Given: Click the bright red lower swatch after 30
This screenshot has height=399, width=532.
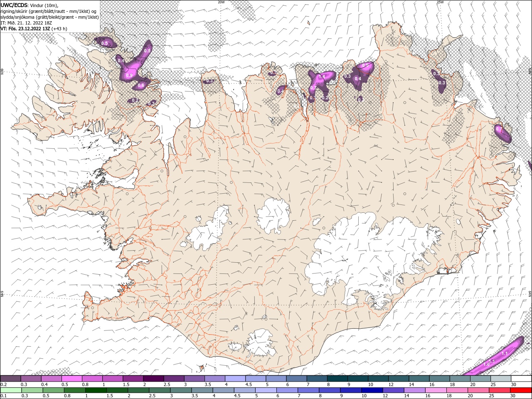Looking at the screenshot, I should pyautogui.click(x=520, y=390).
